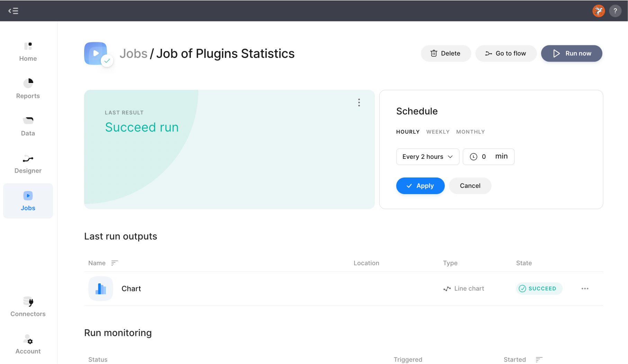Click the minutes input field in Schedule
Image resolution: width=628 pixels, height=364 pixels.
(x=488, y=156)
